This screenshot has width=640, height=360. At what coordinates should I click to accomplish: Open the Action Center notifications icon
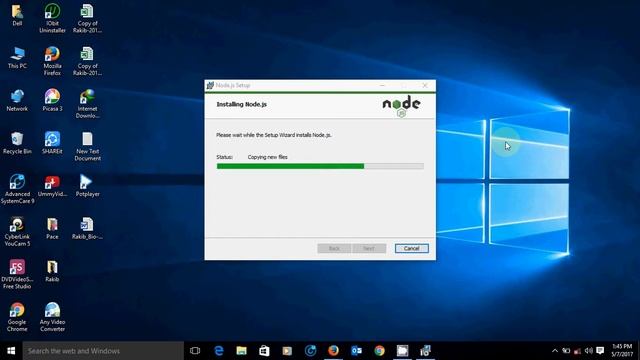tap(600, 351)
